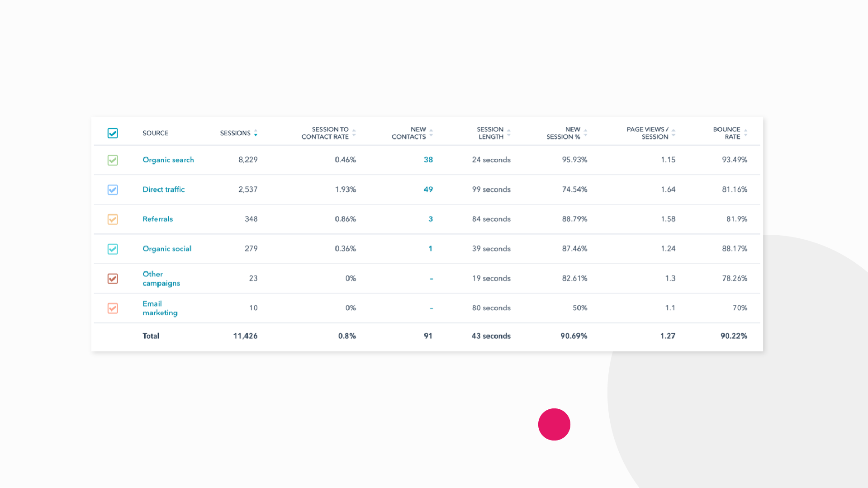Open the Email marketing source link
The height and width of the screenshot is (488, 868).
pos(160,308)
